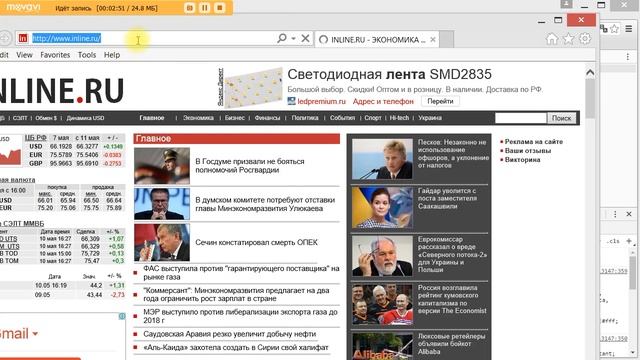
Task: Close the INLINE.RU browser tab
Action: [433, 40]
